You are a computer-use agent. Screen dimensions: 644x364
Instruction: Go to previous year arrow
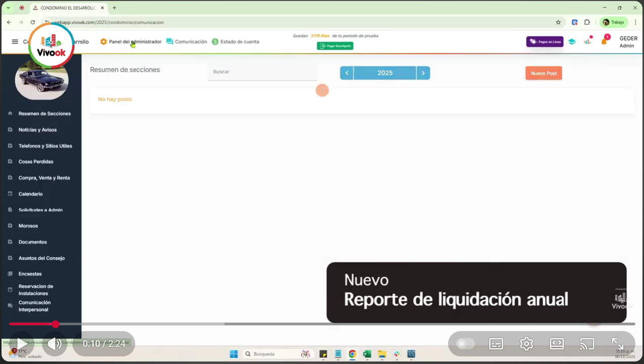(x=347, y=73)
